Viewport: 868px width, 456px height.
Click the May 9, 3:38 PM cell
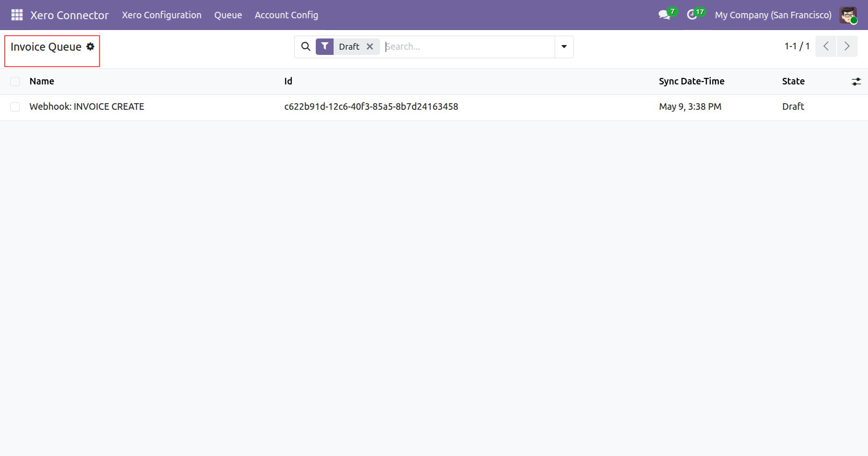[690, 106]
